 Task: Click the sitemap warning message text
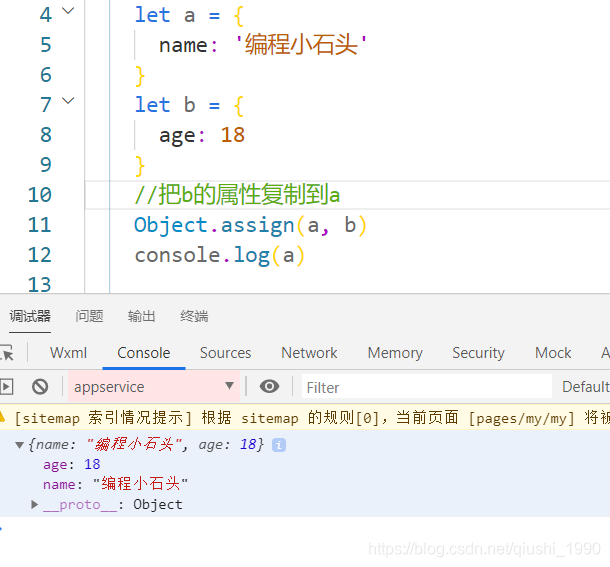click(x=311, y=418)
